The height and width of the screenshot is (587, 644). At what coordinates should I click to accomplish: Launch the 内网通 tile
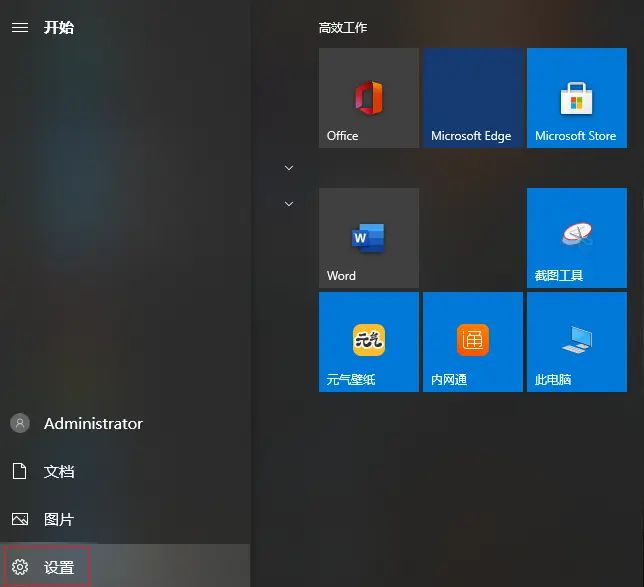coord(472,342)
